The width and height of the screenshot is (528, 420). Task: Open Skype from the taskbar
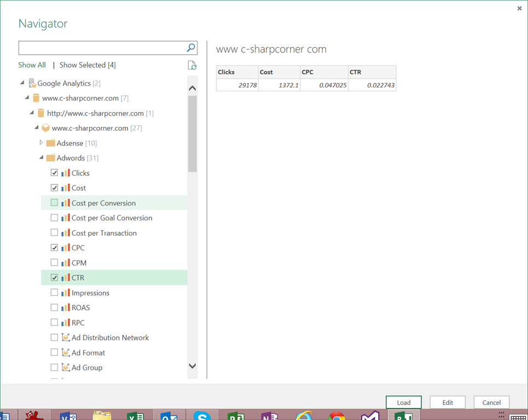[202, 415]
